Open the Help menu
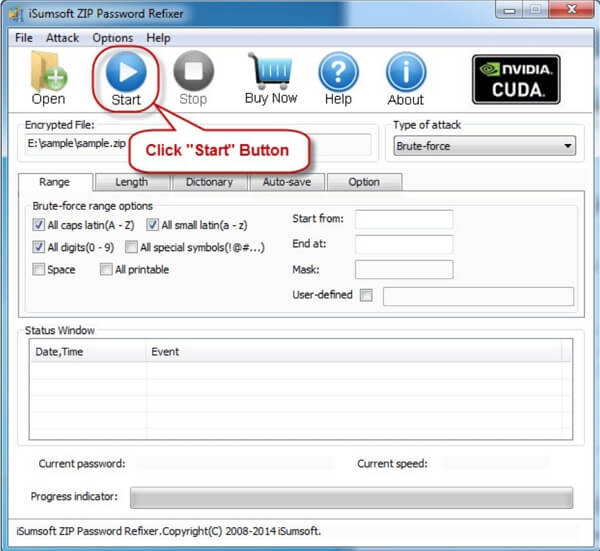Image resolution: width=600 pixels, height=551 pixels. 158,38
